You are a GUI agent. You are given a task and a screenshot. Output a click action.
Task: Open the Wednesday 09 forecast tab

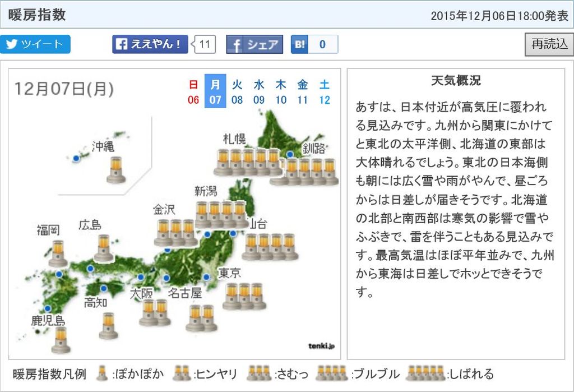click(259, 92)
